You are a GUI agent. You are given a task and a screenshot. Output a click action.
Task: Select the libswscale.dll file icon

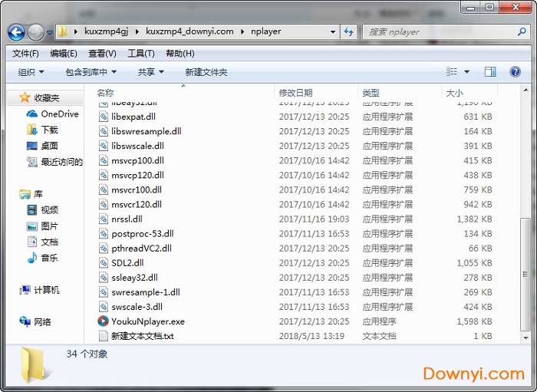click(104, 146)
